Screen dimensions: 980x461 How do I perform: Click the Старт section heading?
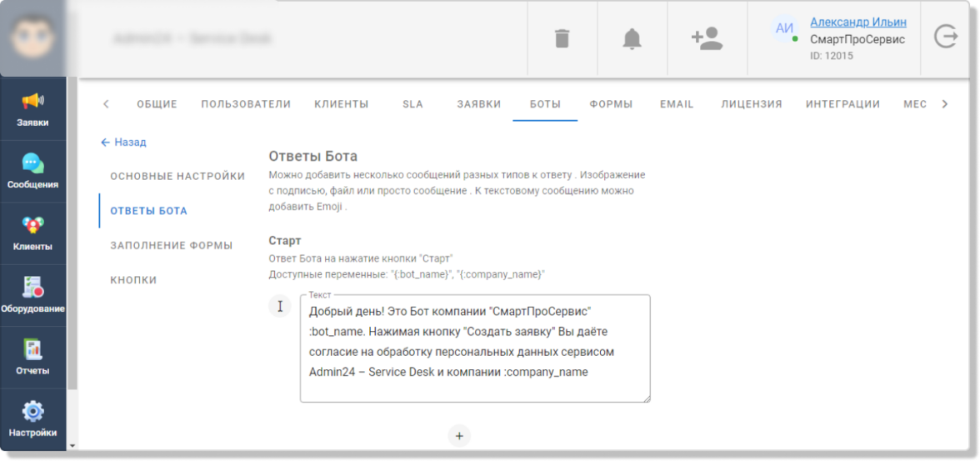click(x=285, y=241)
